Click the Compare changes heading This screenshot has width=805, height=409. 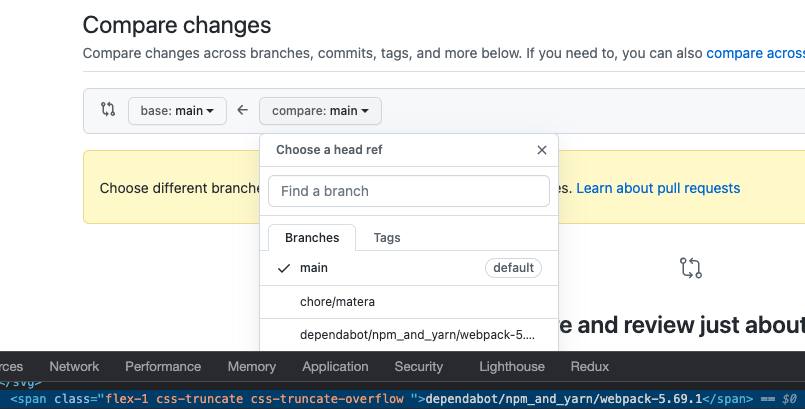[177, 25]
